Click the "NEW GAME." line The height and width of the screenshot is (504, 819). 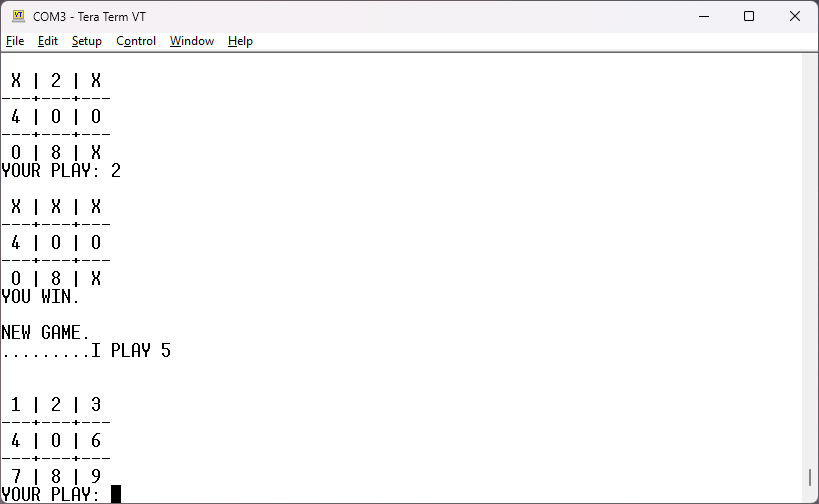point(46,332)
